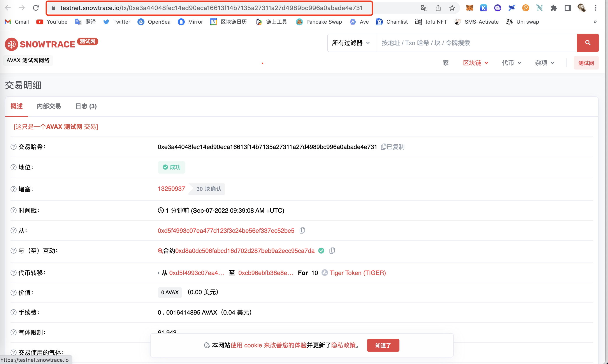608x364 pixels.
Task: Expand the 代币 navigation menu
Action: click(x=511, y=63)
